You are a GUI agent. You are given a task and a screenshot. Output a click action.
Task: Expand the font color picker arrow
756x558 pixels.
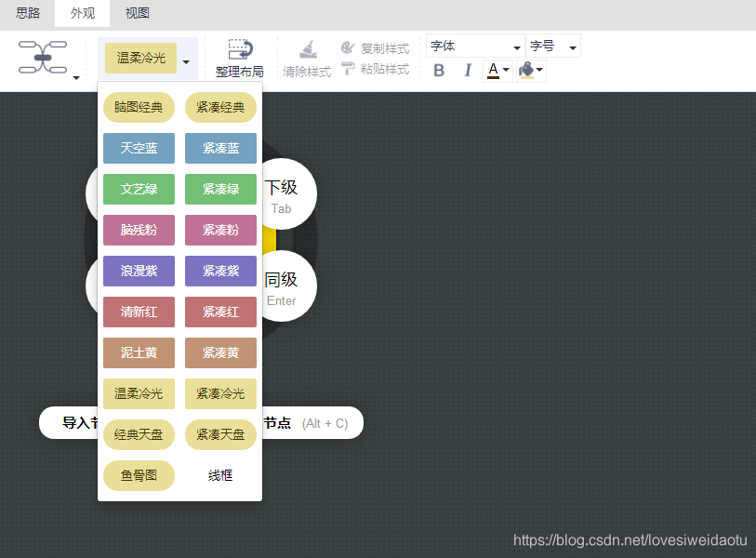506,71
